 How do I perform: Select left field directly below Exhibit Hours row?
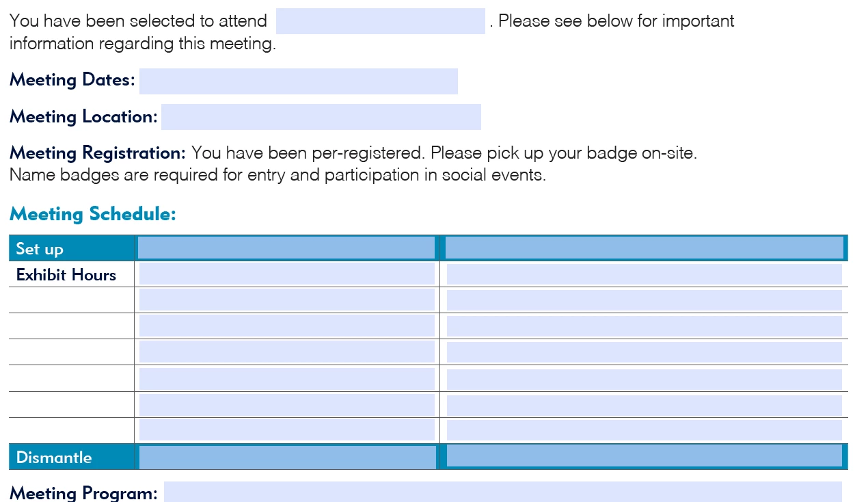287,300
